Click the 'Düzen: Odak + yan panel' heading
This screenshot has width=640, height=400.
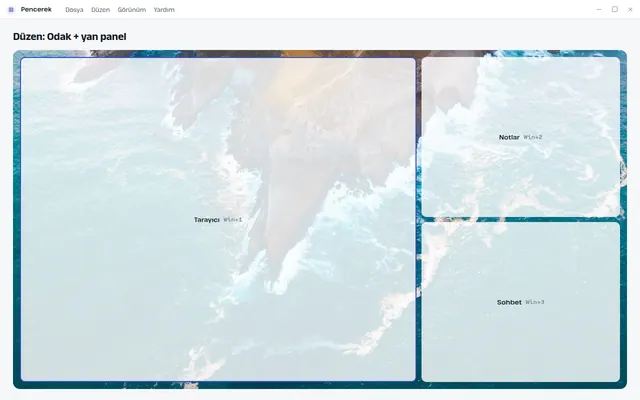(x=70, y=37)
